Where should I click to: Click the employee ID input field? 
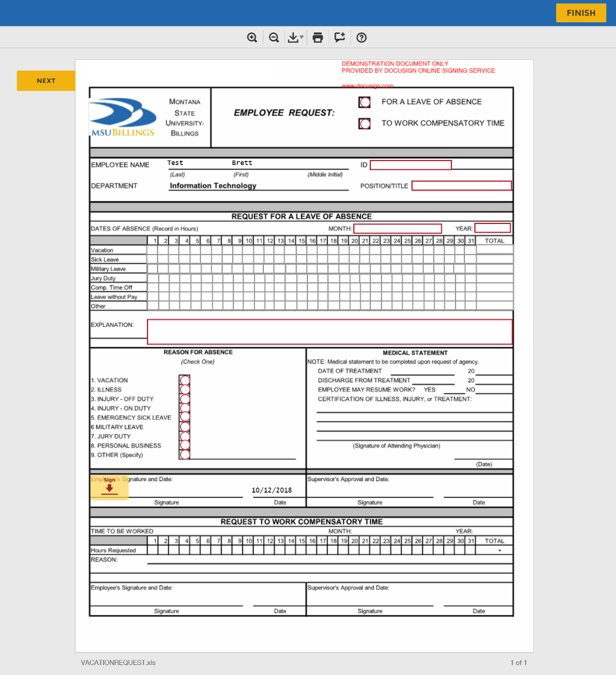coord(410,165)
